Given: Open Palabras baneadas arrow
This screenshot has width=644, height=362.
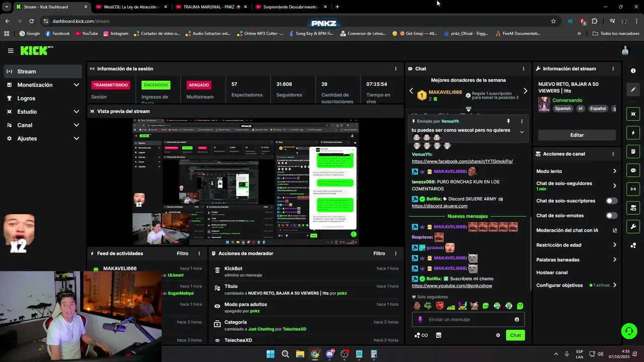Looking at the screenshot, I should tap(614, 260).
